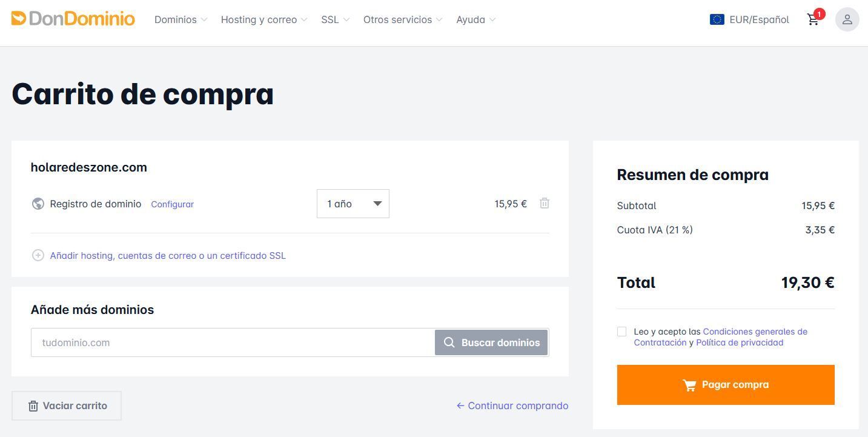Viewport: 868px width, 437px height.
Task: Click the orange Pagar compra button
Action: 726,385
